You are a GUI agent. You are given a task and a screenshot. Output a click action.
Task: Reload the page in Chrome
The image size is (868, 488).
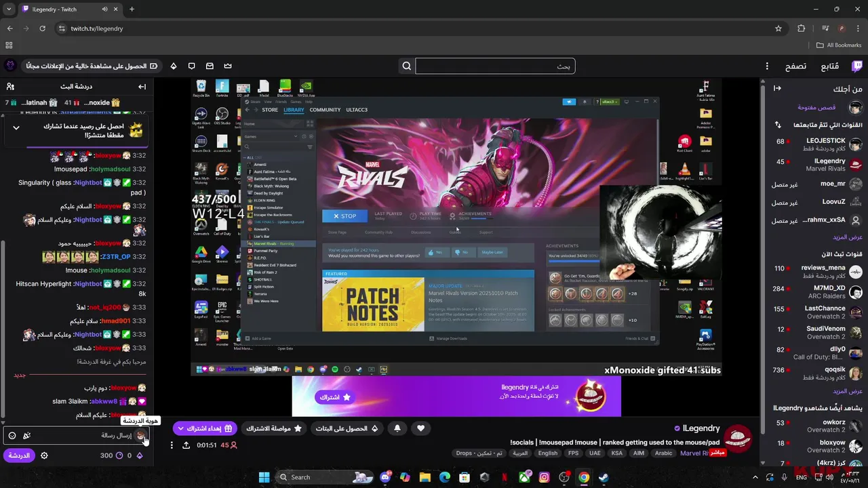click(42, 28)
